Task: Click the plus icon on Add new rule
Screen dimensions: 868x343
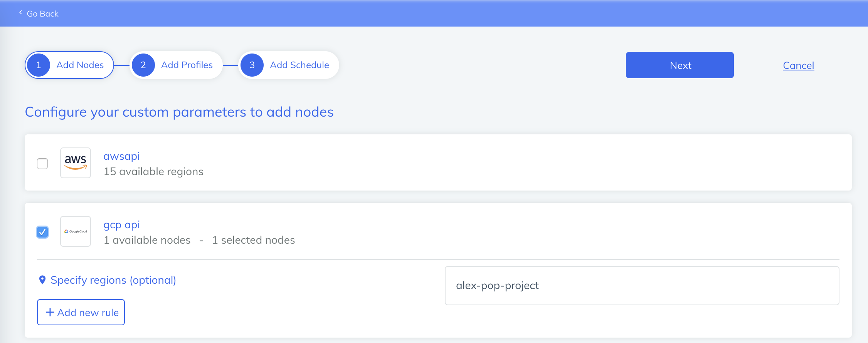Action: (49, 312)
